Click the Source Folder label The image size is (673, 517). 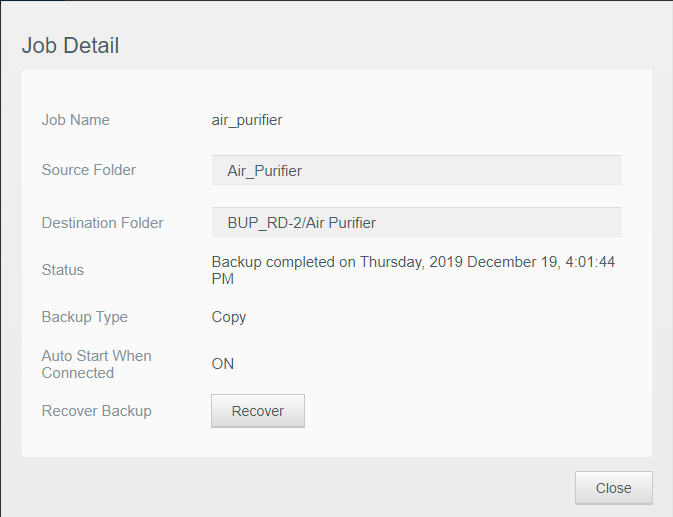[88, 170]
